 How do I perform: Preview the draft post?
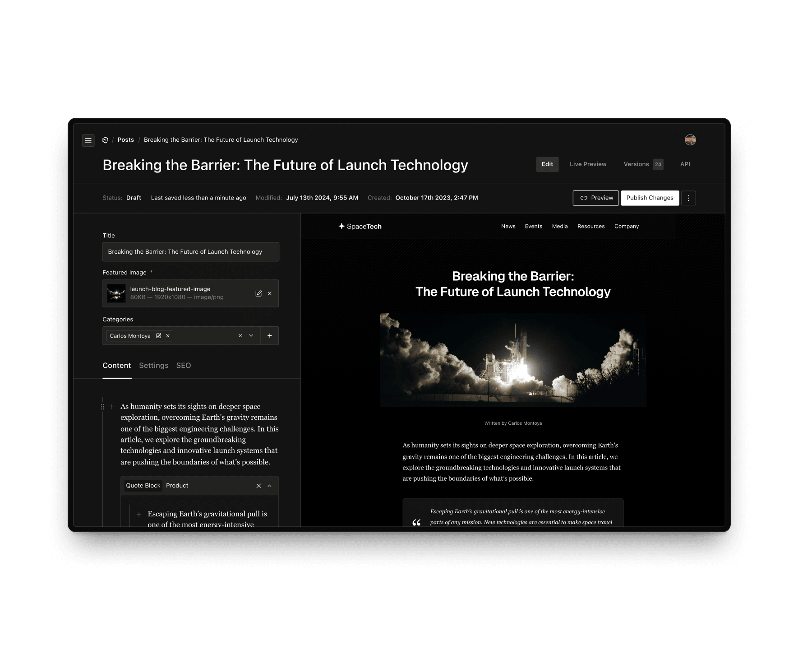[595, 198]
